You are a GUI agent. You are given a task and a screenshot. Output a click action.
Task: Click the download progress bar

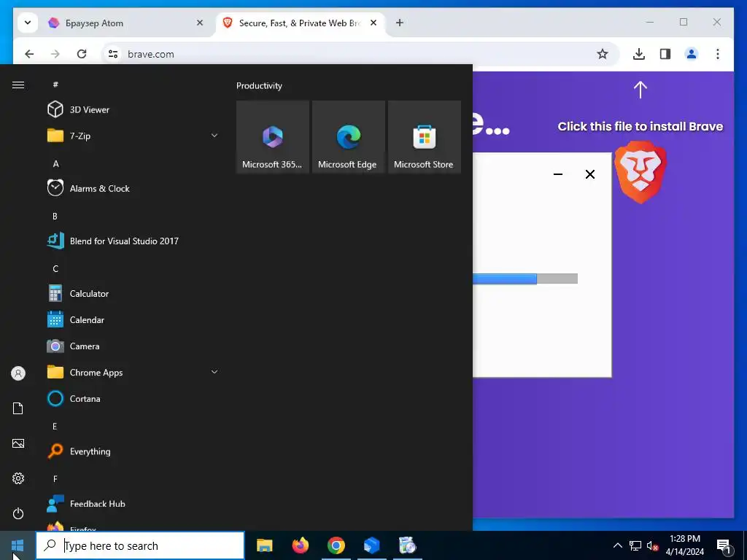525,279
